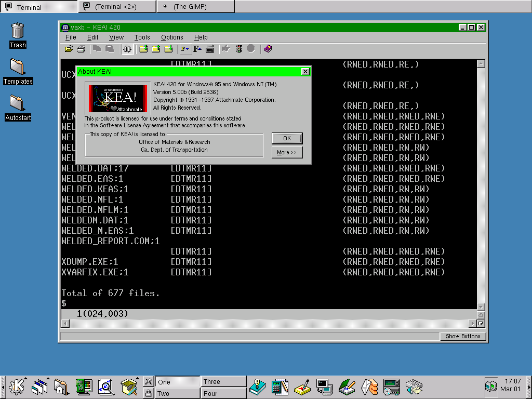This screenshot has width=532, height=399.
Task: Open the Options menu
Action: (x=172, y=37)
